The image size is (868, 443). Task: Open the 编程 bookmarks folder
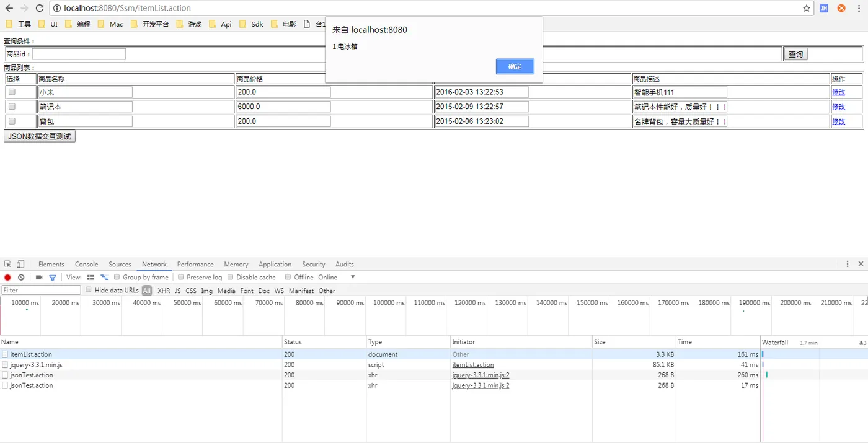point(77,24)
